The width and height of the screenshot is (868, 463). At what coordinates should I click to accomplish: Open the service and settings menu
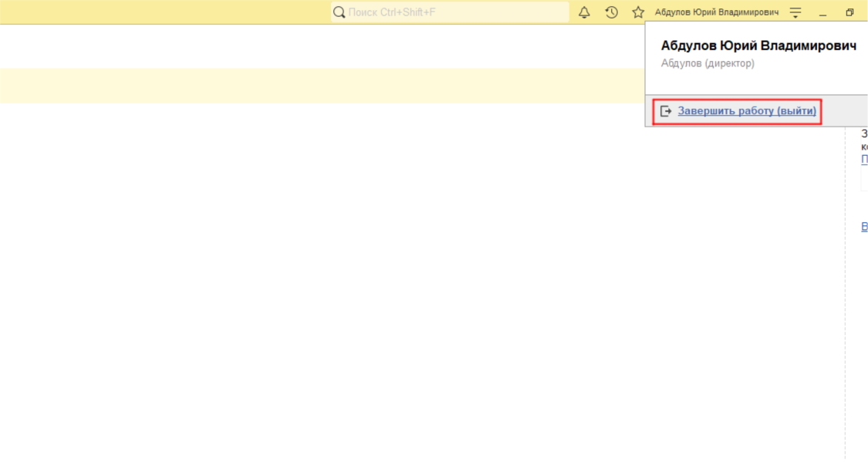pos(795,12)
